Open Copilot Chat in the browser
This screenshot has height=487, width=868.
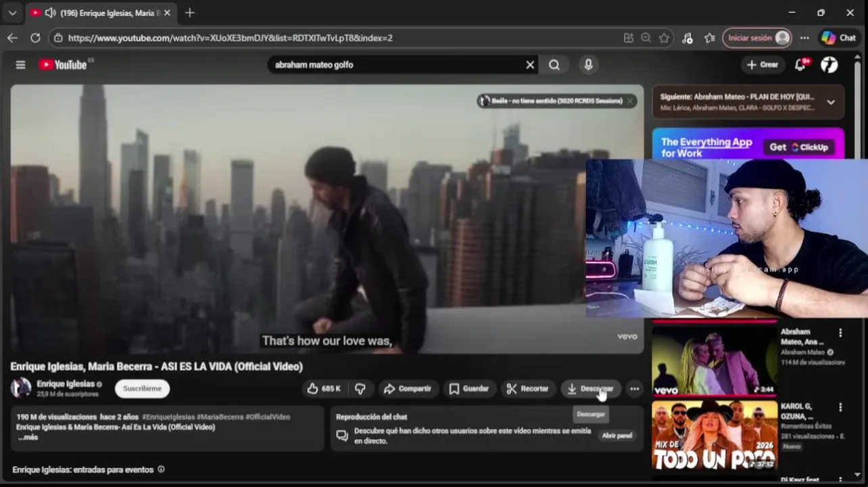[x=839, y=38]
